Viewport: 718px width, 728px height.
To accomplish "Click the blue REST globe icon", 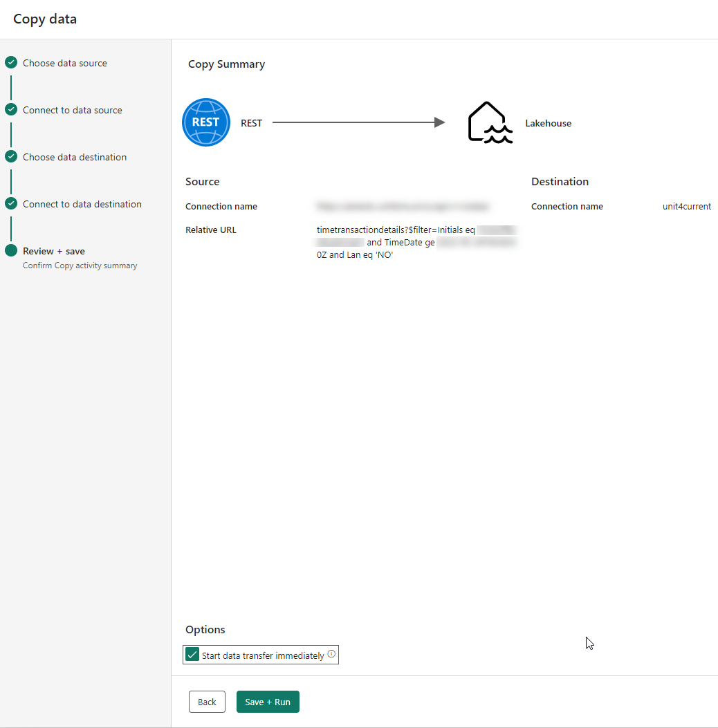I will [205, 122].
